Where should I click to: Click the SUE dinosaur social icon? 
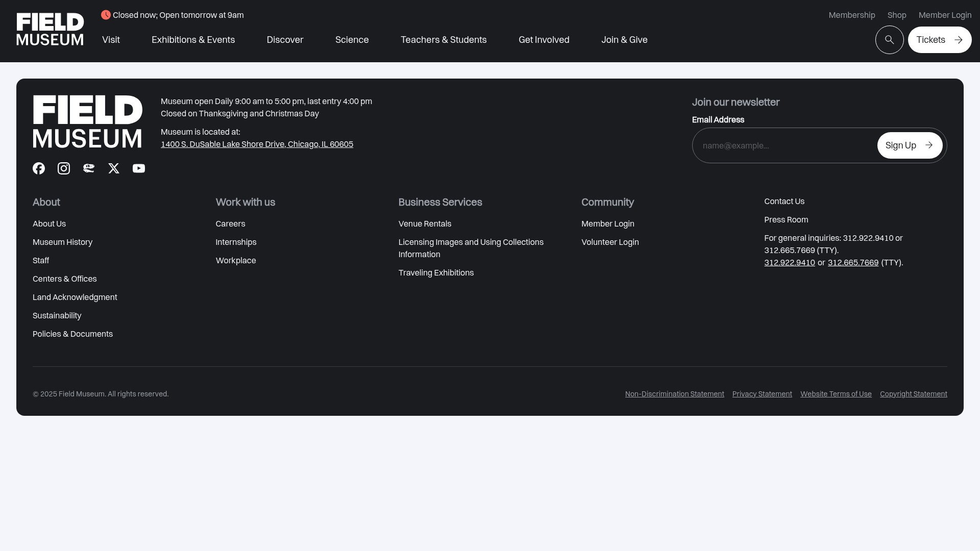(89, 168)
